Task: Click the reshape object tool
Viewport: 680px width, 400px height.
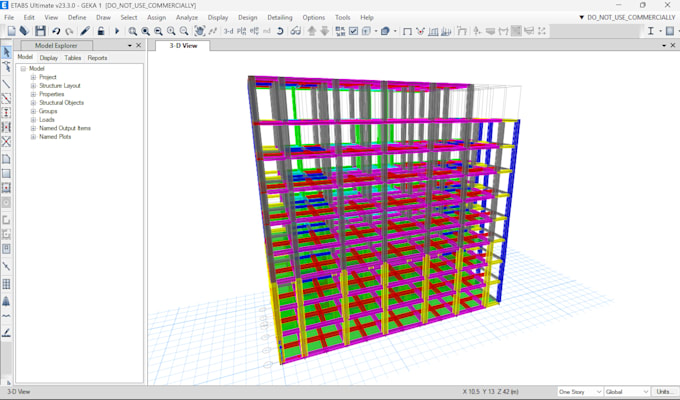Action: (x=7, y=67)
